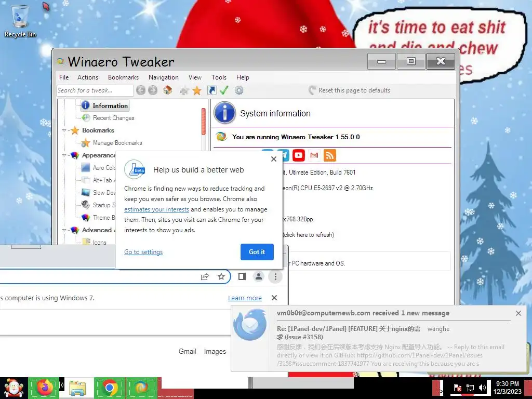
Task: Toggle Chrome's side panel icon
Action: [x=242, y=276]
